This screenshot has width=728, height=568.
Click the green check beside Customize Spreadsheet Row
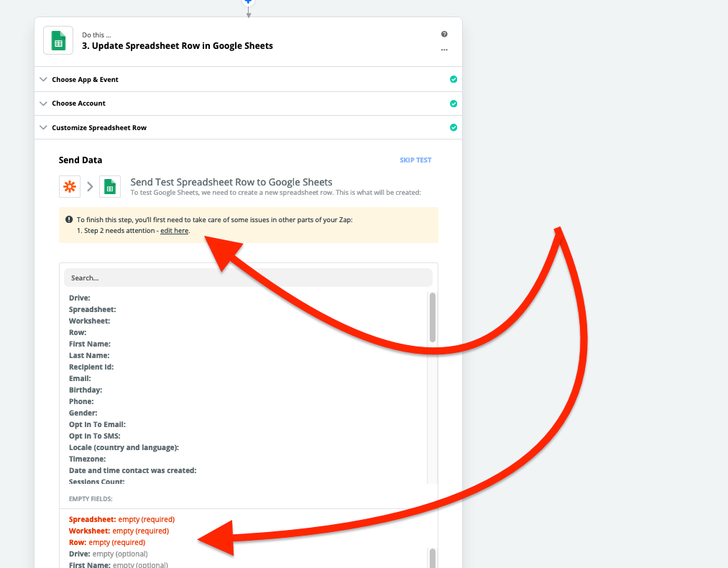click(453, 127)
